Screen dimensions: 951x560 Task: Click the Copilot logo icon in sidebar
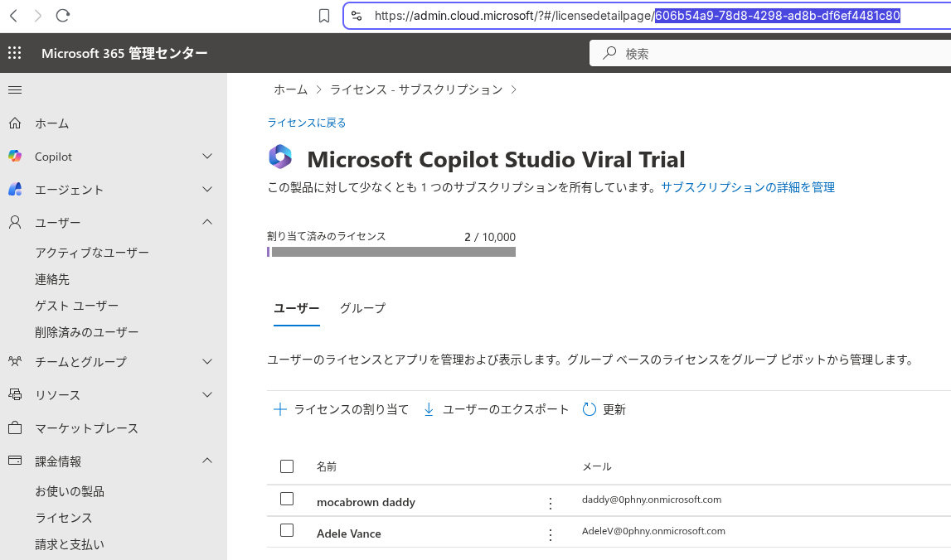click(x=15, y=157)
